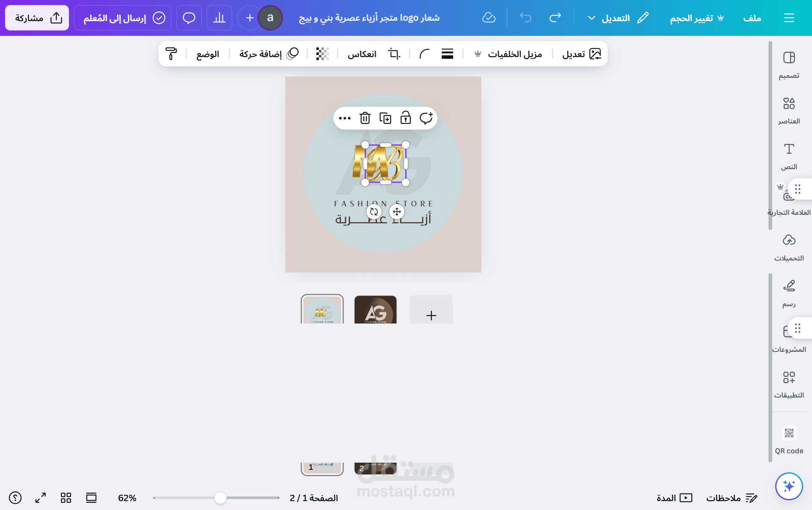Click the copy style paint roller icon
Viewport: 812px width, 510px height.
tap(171, 54)
